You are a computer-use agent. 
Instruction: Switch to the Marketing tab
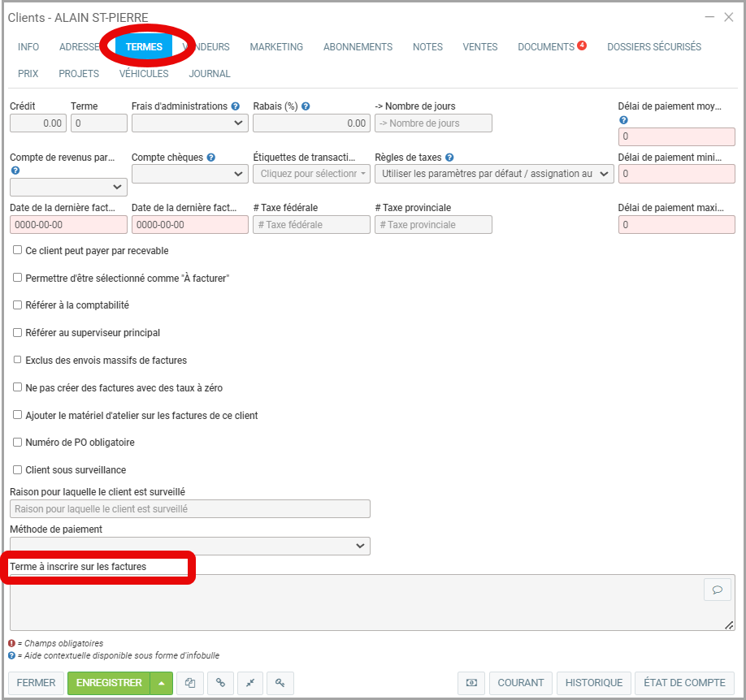(276, 47)
